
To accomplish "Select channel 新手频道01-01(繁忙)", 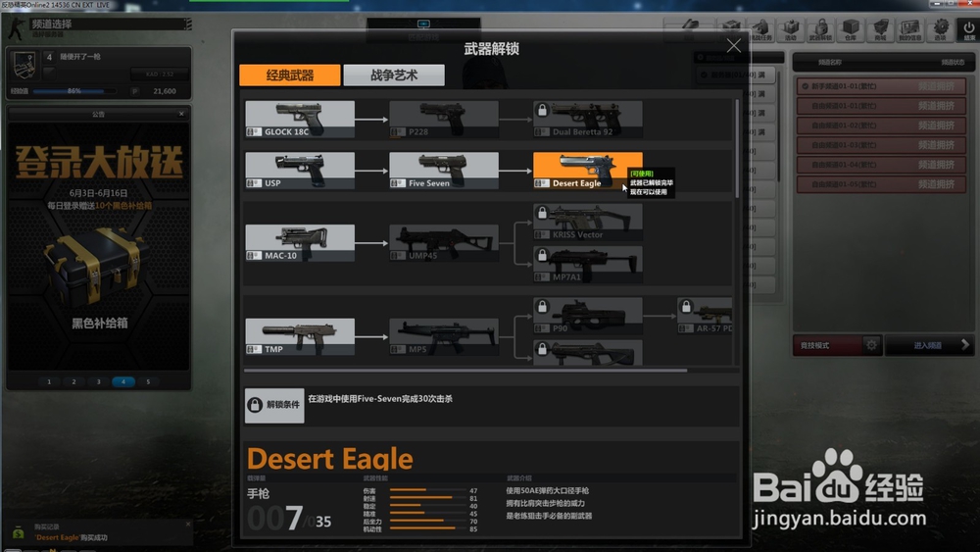I will coord(881,86).
